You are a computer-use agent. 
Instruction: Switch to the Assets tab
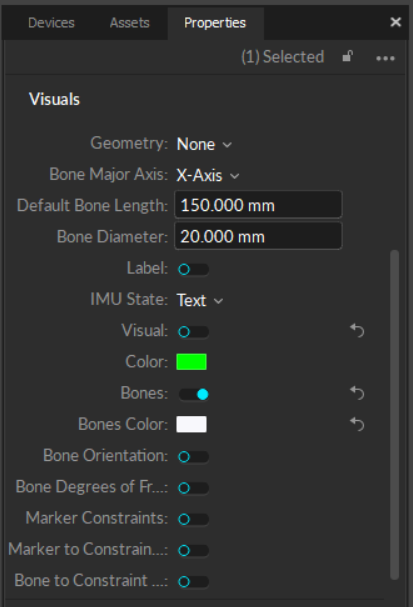pos(130,23)
